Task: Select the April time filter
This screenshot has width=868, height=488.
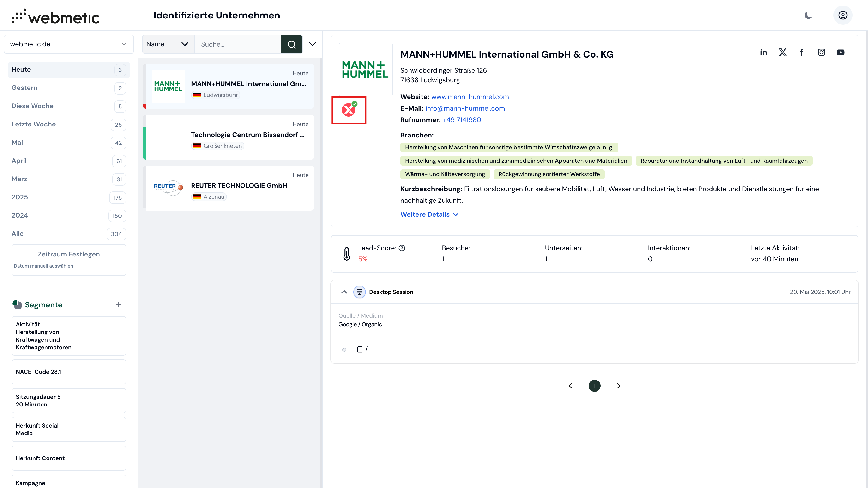Action: point(69,161)
